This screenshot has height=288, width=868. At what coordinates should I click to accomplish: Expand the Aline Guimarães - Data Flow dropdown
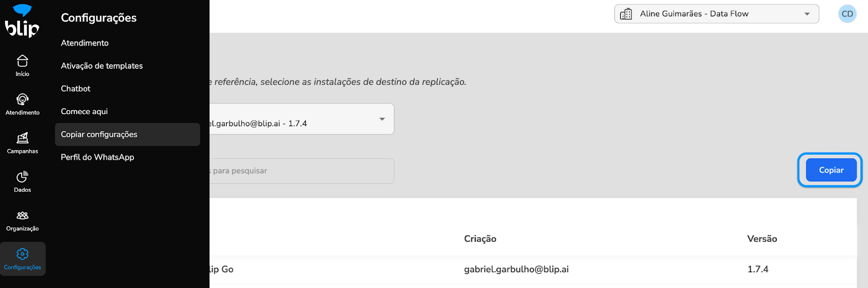717,14
